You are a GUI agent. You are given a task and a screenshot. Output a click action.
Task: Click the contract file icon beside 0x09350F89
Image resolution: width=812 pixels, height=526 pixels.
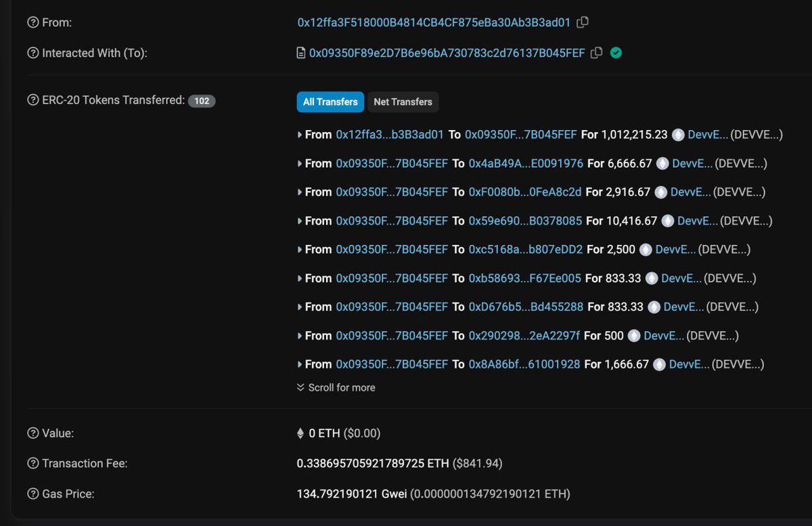pos(301,53)
